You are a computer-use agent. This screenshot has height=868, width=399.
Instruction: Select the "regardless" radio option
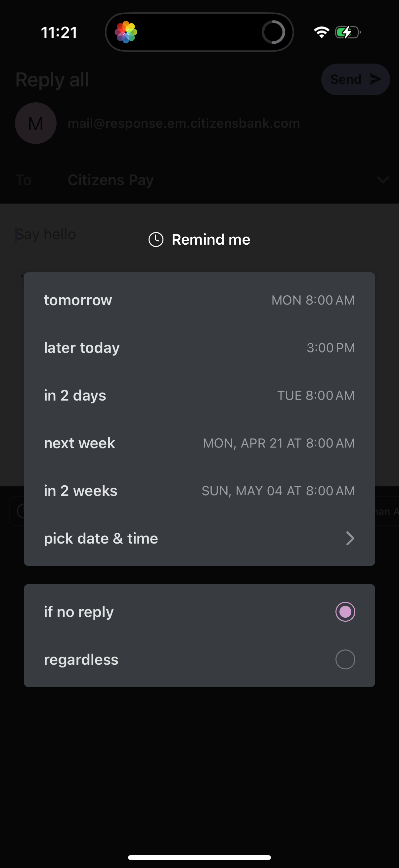[x=345, y=659]
